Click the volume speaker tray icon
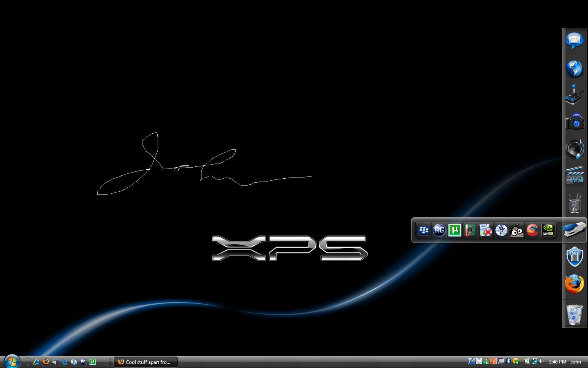The width and height of the screenshot is (588, 368). (x=541, y=361)
